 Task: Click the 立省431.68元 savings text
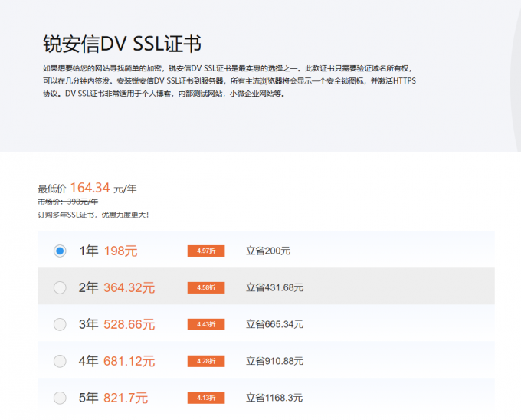coord(274,287)
